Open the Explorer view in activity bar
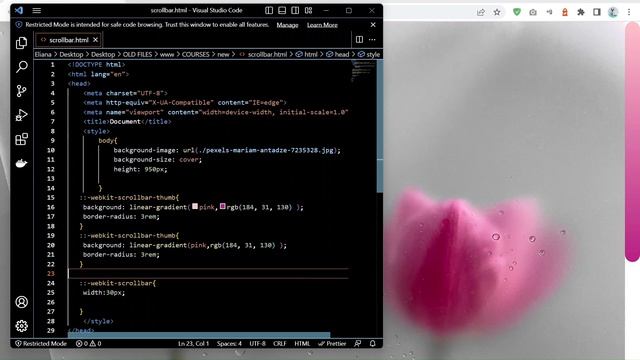This screenshot has width=640, height=360. point(21,43)
